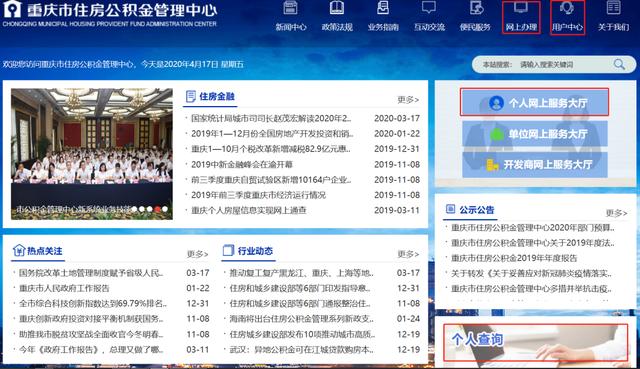This screenshot has width=640, height=369.
Task: Click the search magnifier icon
Action: click(619, 64)
